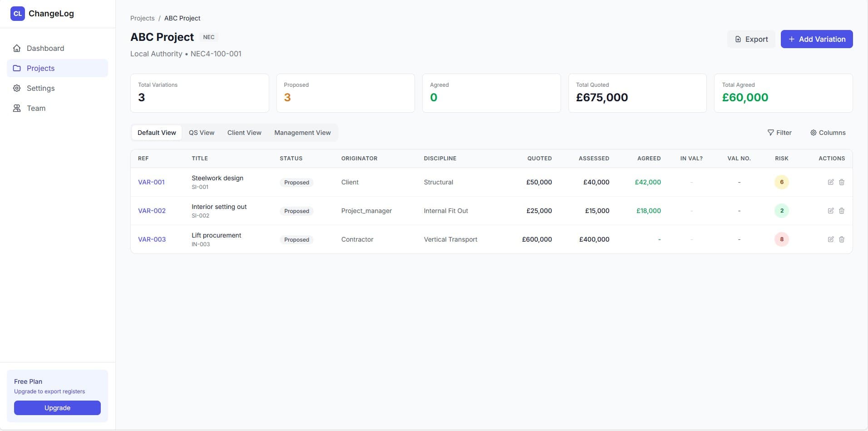The height and width of the screenshot is (431, 868).
Task: Click the risk score badge on VAR-003
Action: [782, 239]
